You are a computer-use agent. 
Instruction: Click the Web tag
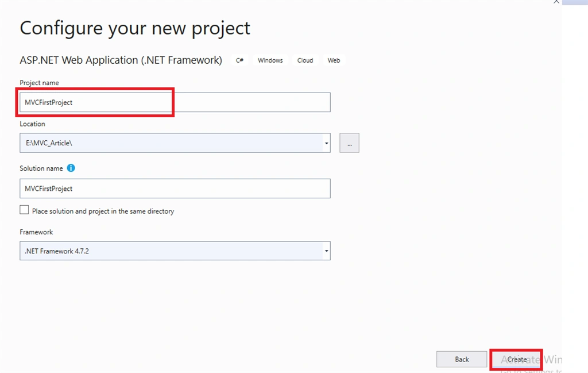334,60
